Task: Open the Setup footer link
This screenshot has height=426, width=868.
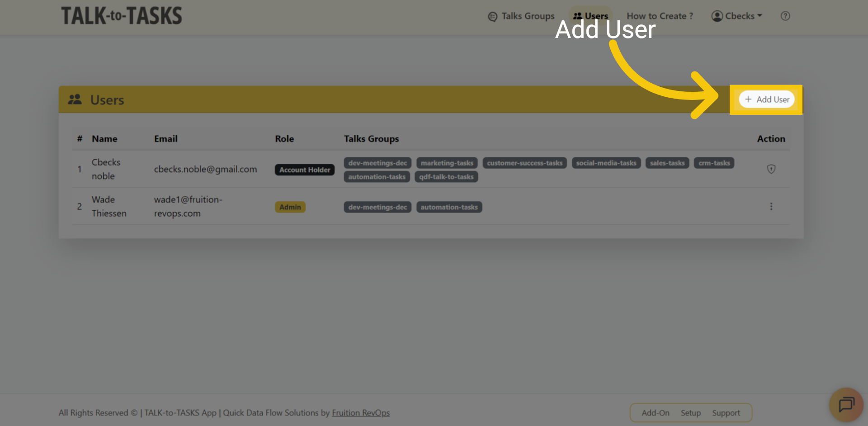Action: coord(691,413)
